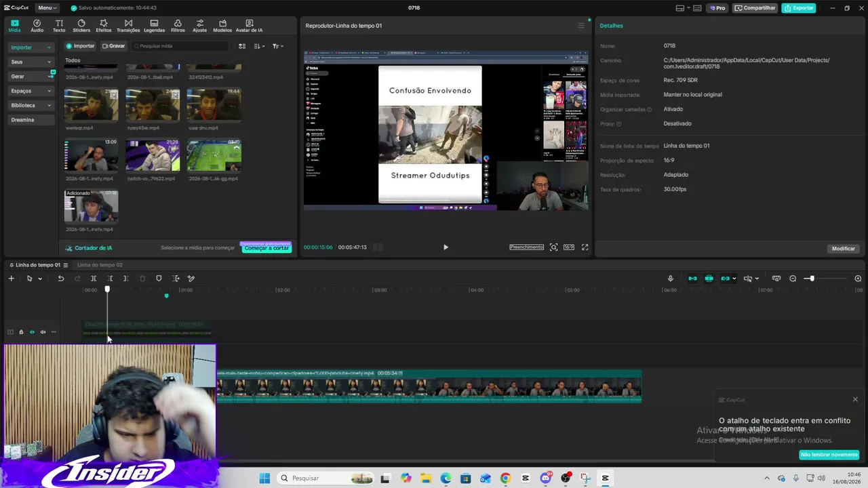The height and width of the screenshot is (488, 868).
Task: Open the full-screen preview icon
Action: pyautogui.click(x=585, y=247)
